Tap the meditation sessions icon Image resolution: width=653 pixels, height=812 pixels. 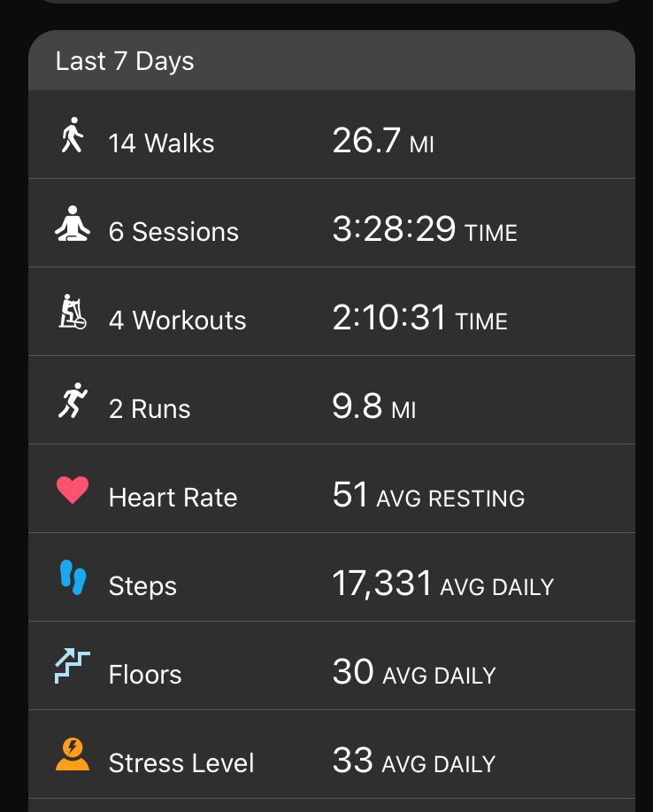(73, 223)
